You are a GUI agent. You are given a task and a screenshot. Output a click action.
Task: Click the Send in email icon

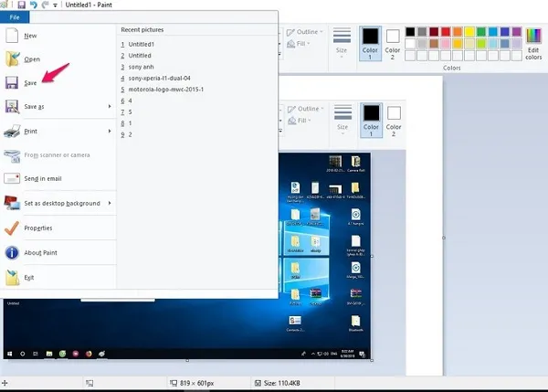tap(13, 178)
